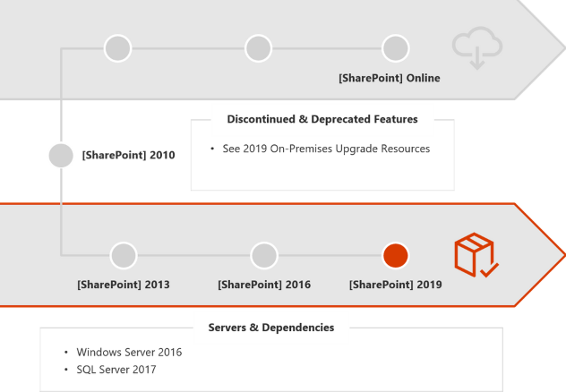Click the [SharePoint] 2019 label
The image size is (566, 392).
[396, 285]
